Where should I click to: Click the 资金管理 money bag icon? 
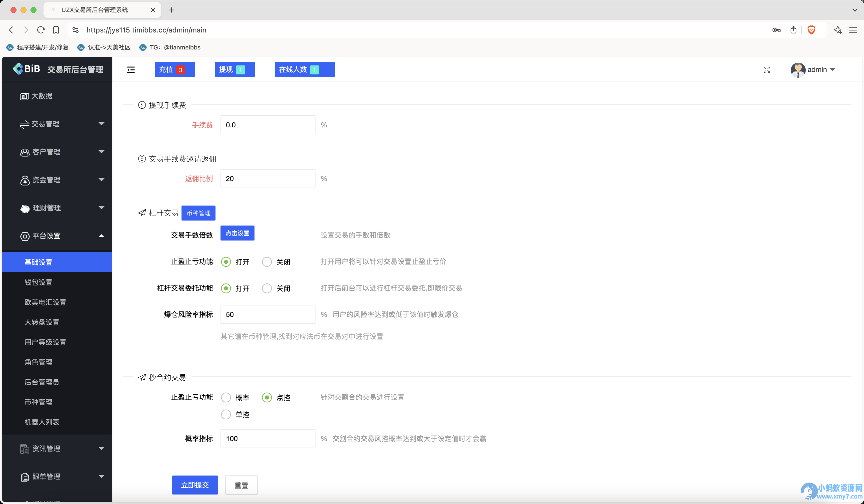coord(25,180)
